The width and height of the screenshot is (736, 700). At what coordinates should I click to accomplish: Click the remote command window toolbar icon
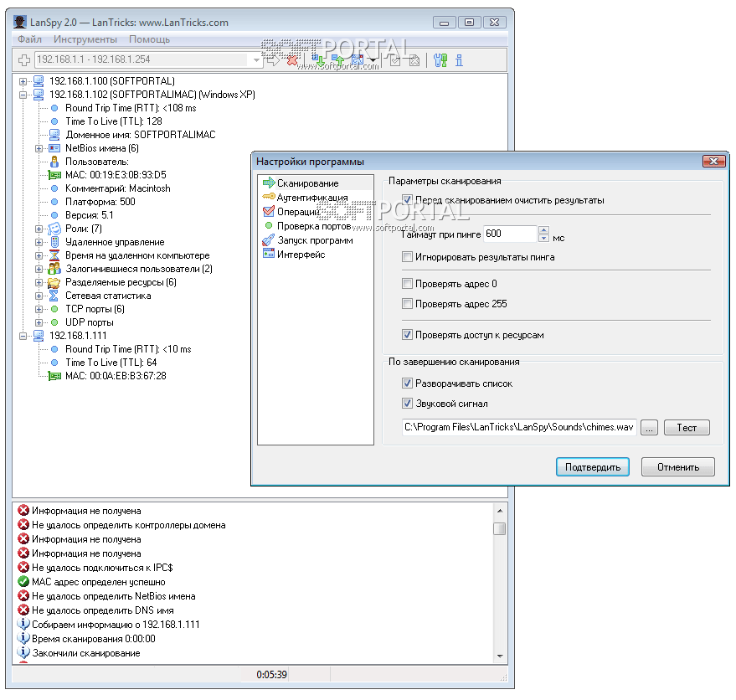[358, 60]
